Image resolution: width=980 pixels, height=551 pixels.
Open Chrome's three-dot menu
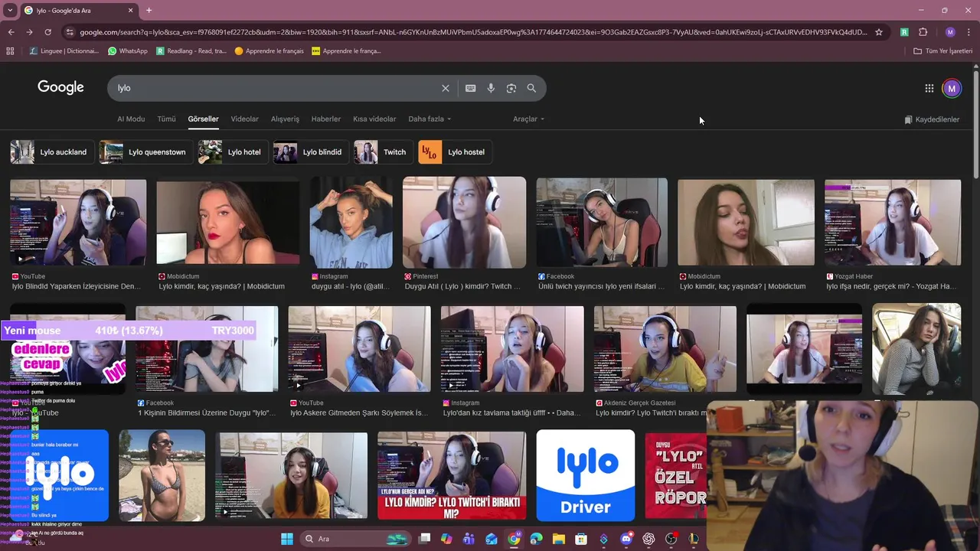click(969, 32)
